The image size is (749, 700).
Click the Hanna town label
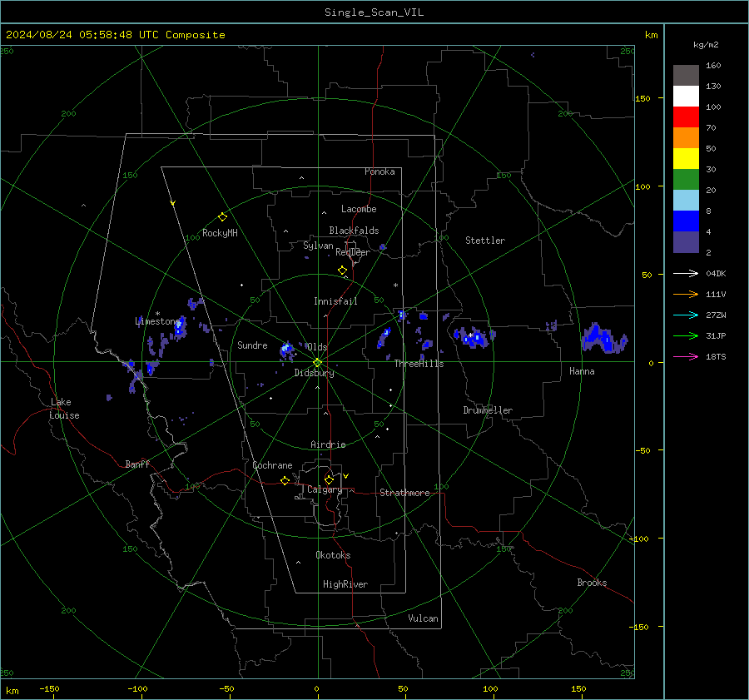tap(582, 371)
